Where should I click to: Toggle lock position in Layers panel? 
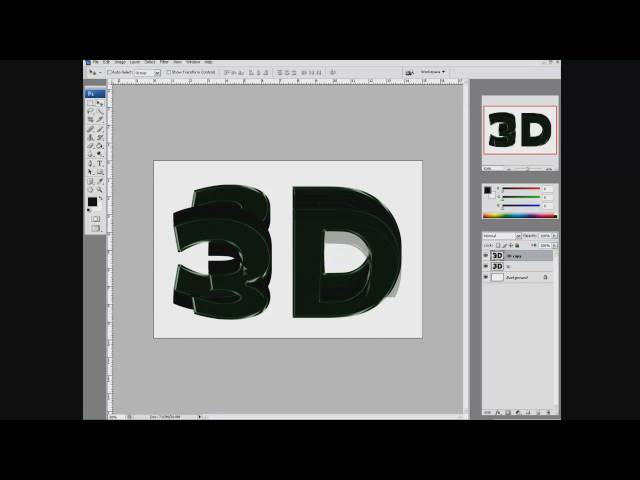point(511,246)
